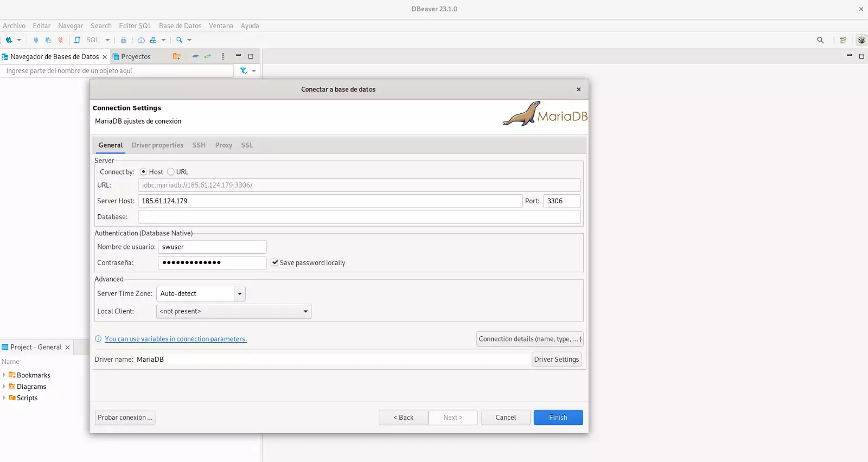Click the new database connection plug icon
868x462 pixels.
(x=9, y=40)
